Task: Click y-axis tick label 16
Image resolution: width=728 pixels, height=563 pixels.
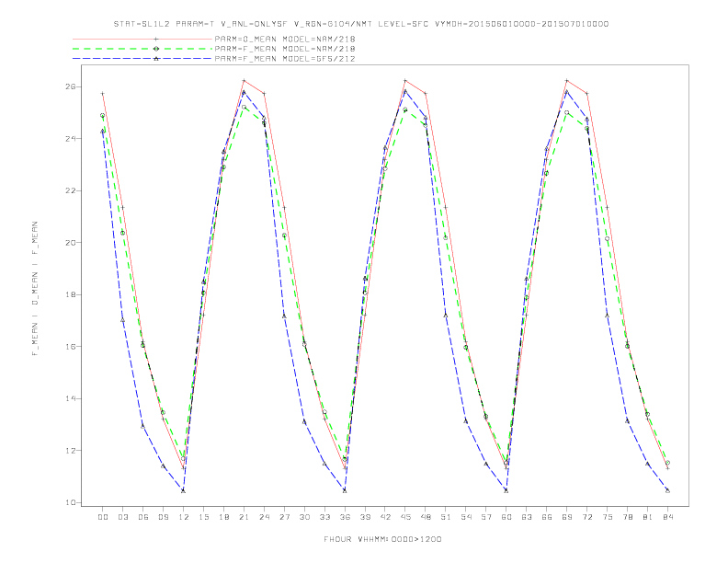Action: click(x=71, y=347)
